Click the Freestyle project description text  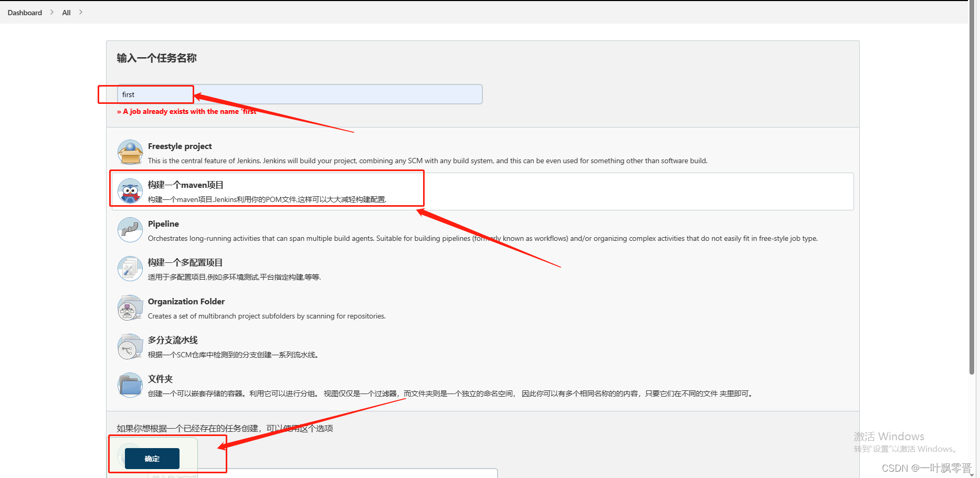click(428, 161)
